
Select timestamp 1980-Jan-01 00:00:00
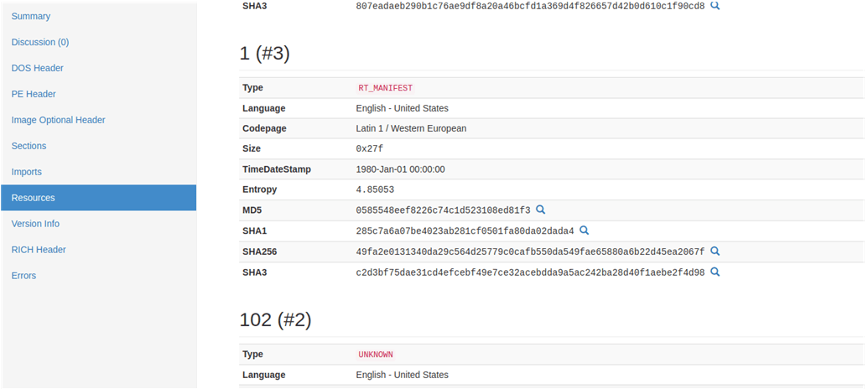(x=400, y=169)
